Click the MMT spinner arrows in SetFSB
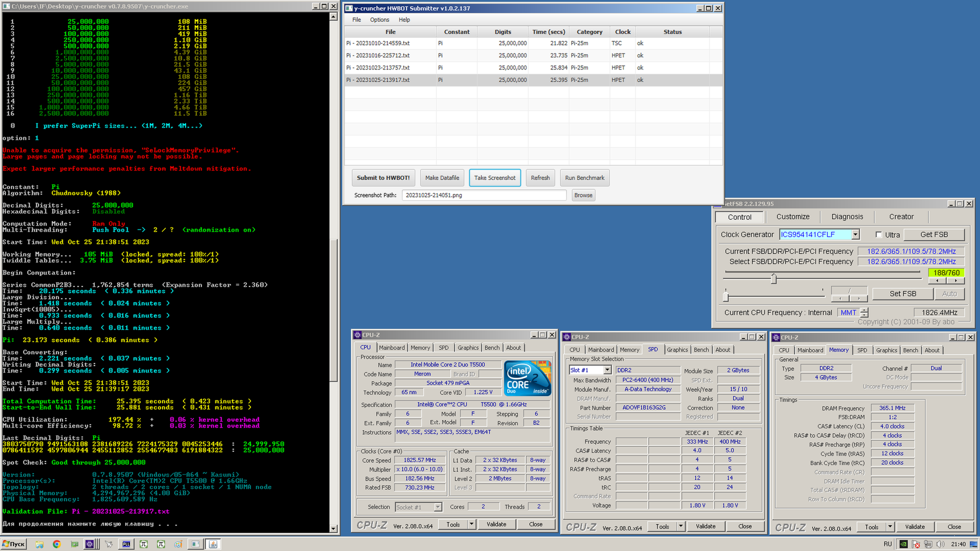The image size is (980, 551). (x=864, y=312)
